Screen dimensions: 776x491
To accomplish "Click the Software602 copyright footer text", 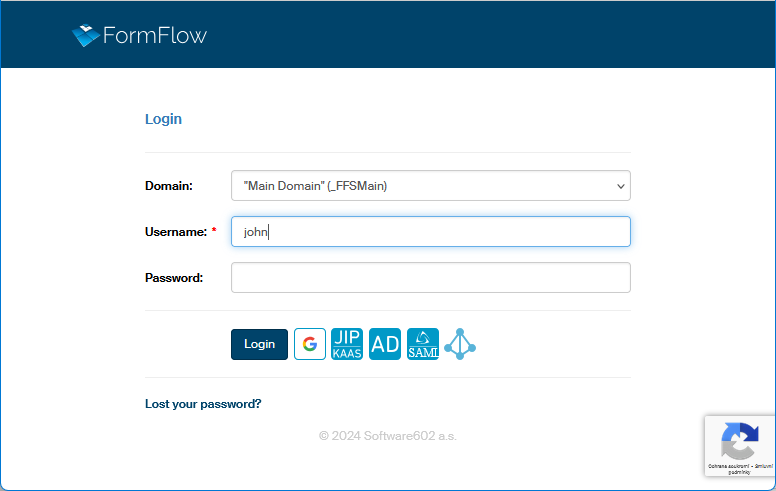I will (x=388, y=436).
